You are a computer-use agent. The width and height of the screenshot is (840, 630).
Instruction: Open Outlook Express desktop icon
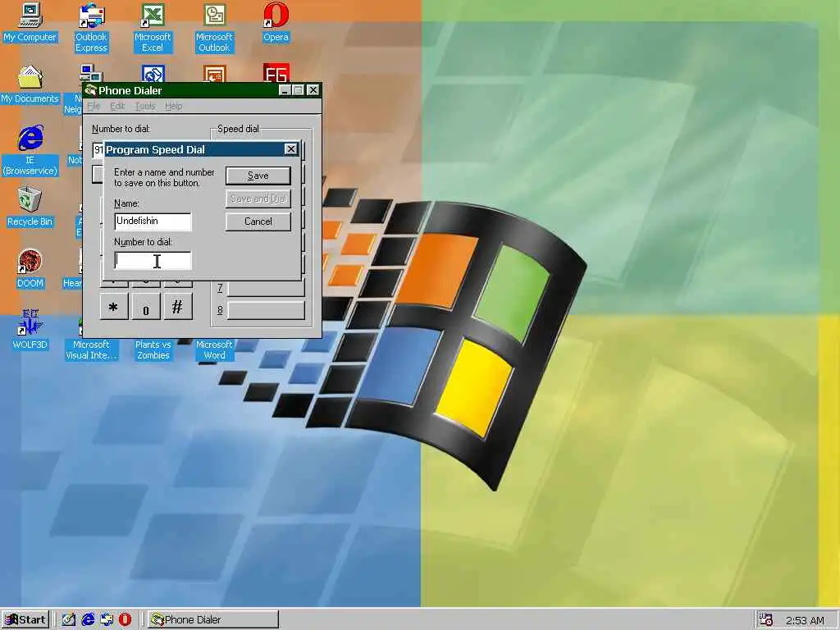[91, 27]
